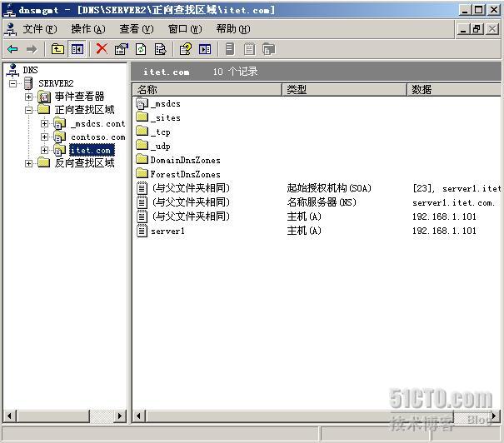Click the Help question mark icon
Viewport: 504px width, 443px height.
point(186,49)
